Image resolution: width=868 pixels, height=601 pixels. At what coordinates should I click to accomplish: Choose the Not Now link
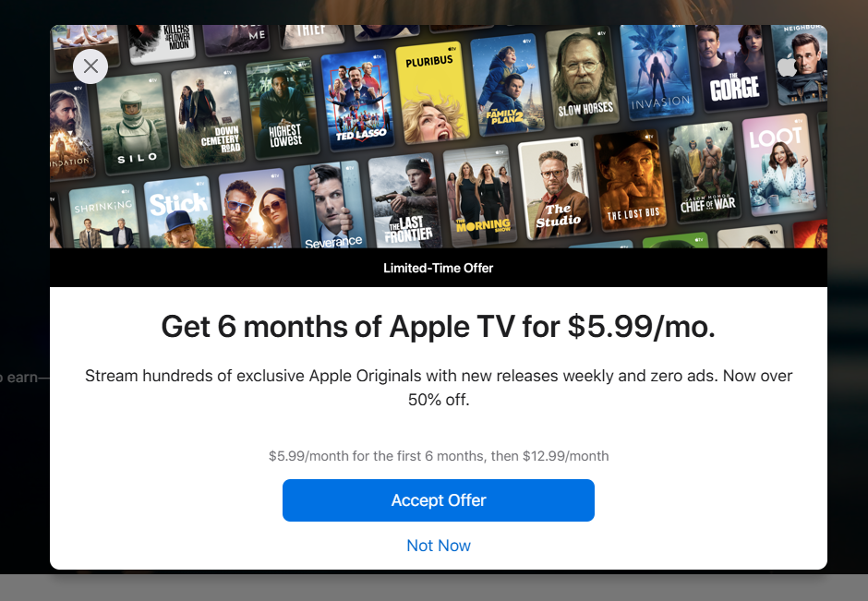(x=439, y=546)
